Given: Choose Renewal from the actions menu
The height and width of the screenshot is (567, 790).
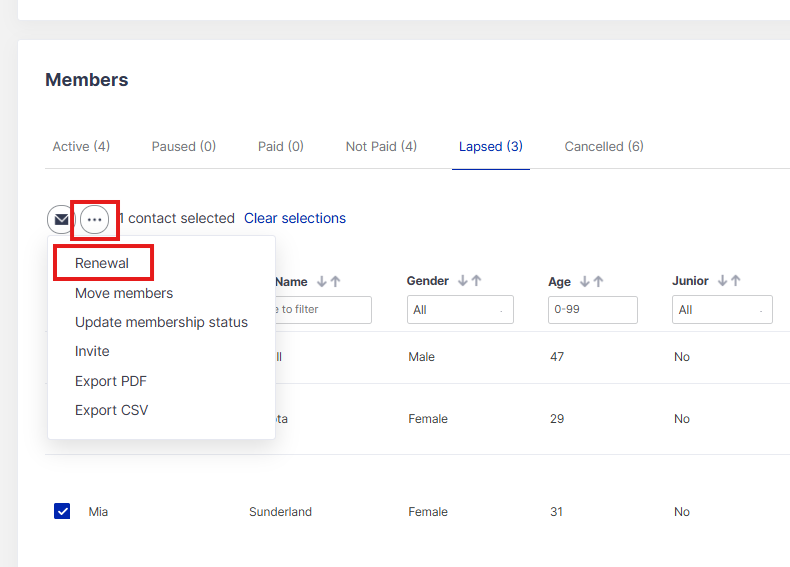Looking at the screenshot, I should pyautogui.click(x=102, y=263).
